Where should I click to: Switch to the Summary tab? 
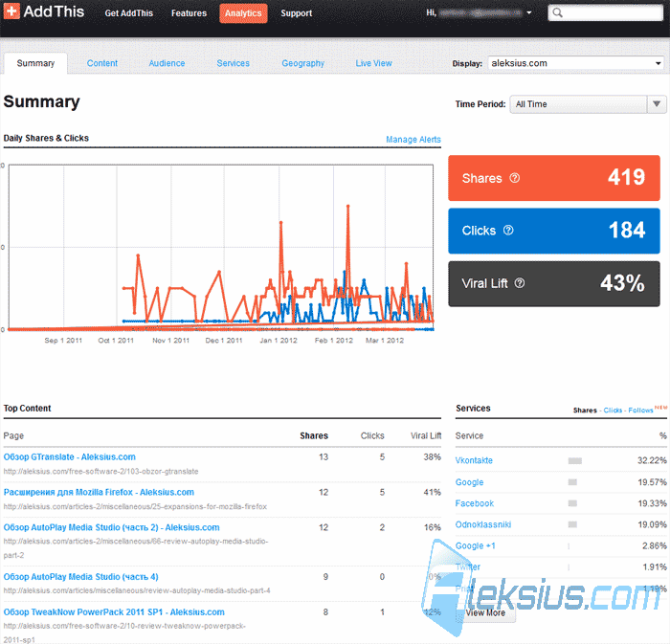[x=35, y=63]
